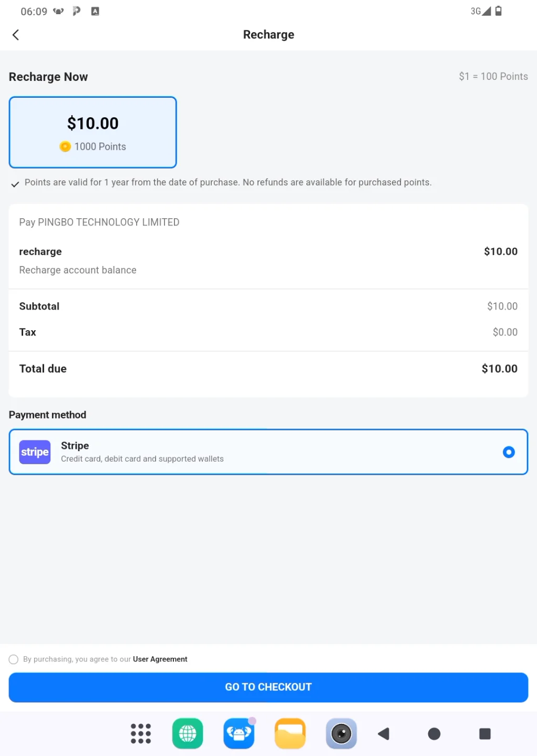Click the Stripe payment method card
Image resolution: width=537 pixels, height=756 pixels.
[268, 452]
